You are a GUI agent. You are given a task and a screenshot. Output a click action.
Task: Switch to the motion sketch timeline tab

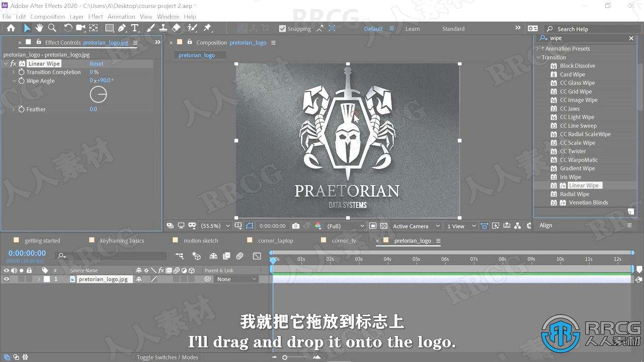point(201,241)
